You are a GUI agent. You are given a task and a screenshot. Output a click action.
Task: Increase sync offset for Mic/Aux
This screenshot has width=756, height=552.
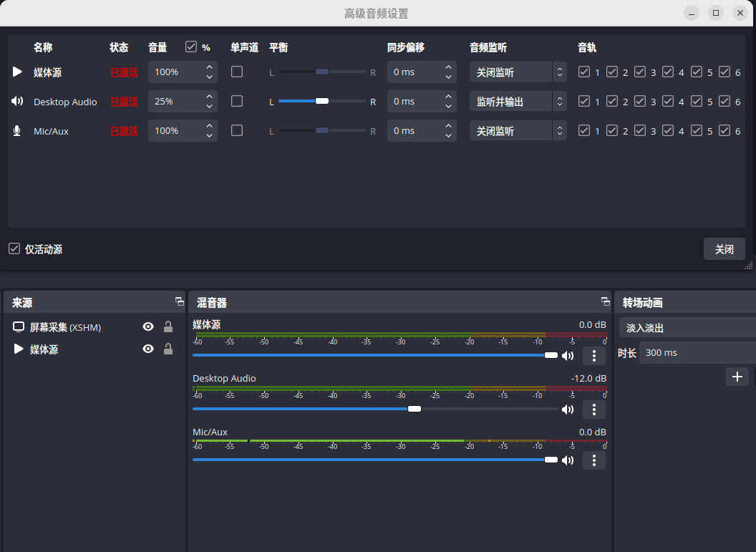448,126
